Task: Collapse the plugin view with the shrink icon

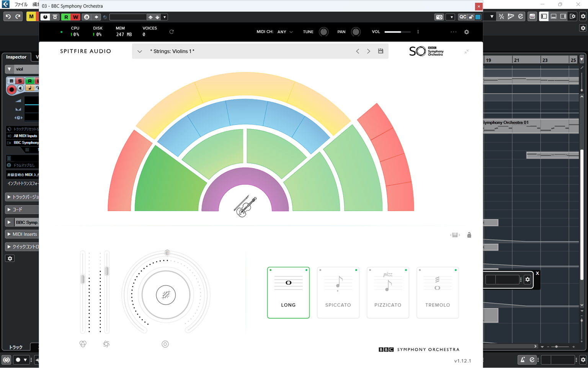Action: coord(467,51)
